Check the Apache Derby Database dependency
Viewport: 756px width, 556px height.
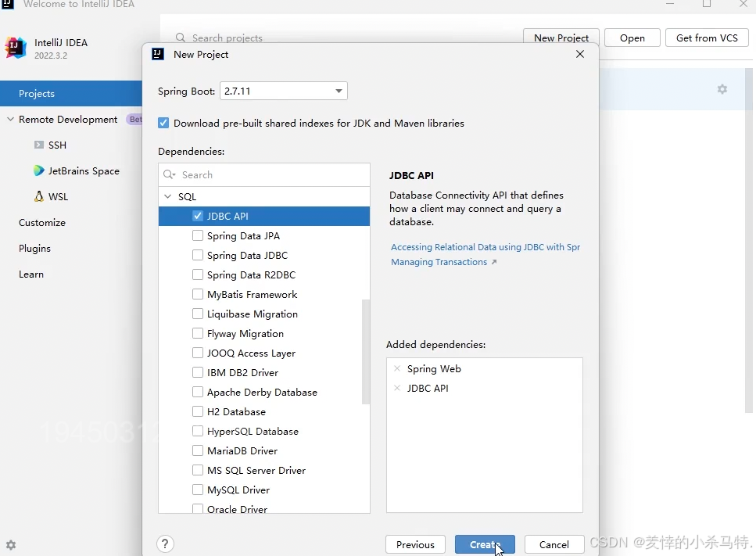tap(198, 392)
